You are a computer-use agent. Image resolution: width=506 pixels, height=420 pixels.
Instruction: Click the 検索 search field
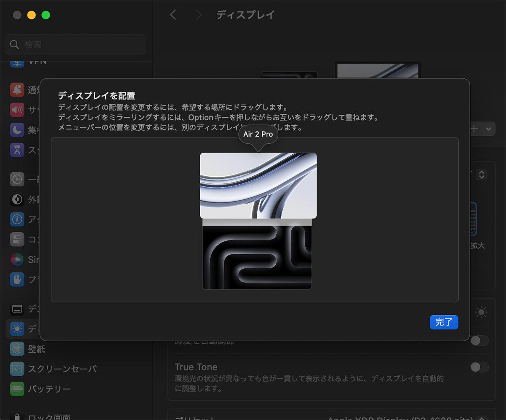[76, 44]
